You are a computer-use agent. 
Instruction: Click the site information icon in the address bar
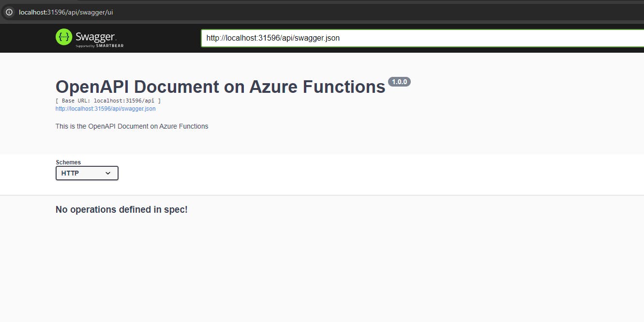pyautogui.click(x=9, y=12)
